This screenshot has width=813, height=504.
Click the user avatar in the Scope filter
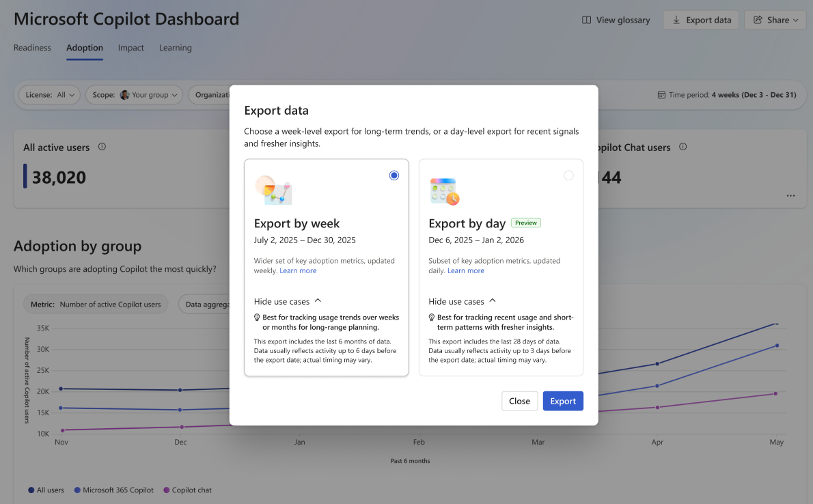pos(124,95)
